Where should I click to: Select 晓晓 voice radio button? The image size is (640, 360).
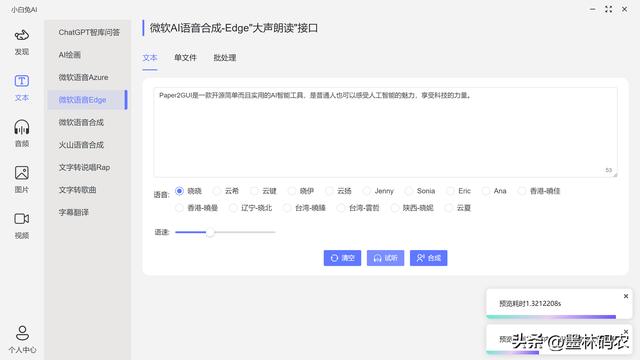tap(179, 191)
